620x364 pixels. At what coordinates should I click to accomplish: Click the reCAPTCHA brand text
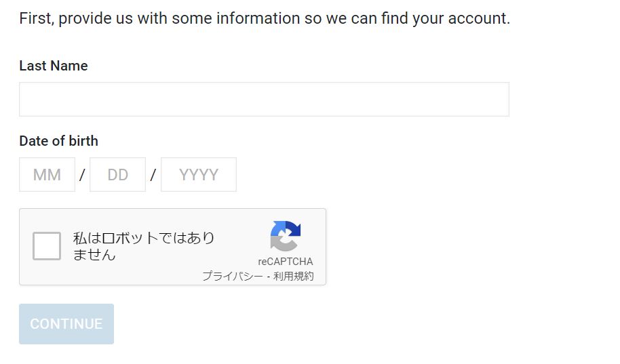286,261
